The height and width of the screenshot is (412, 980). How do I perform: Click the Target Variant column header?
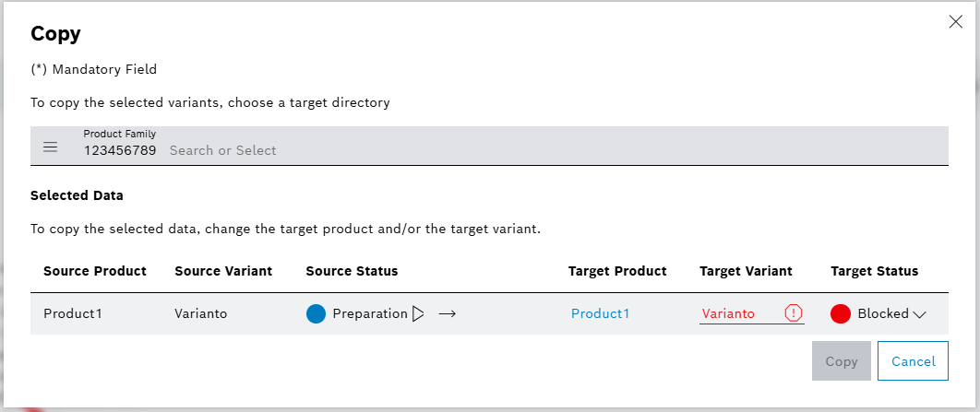746,271
